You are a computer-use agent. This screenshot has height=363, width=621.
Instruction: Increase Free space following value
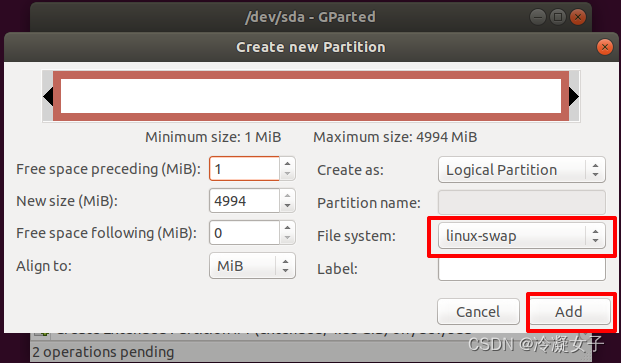(x=288, y=227)
